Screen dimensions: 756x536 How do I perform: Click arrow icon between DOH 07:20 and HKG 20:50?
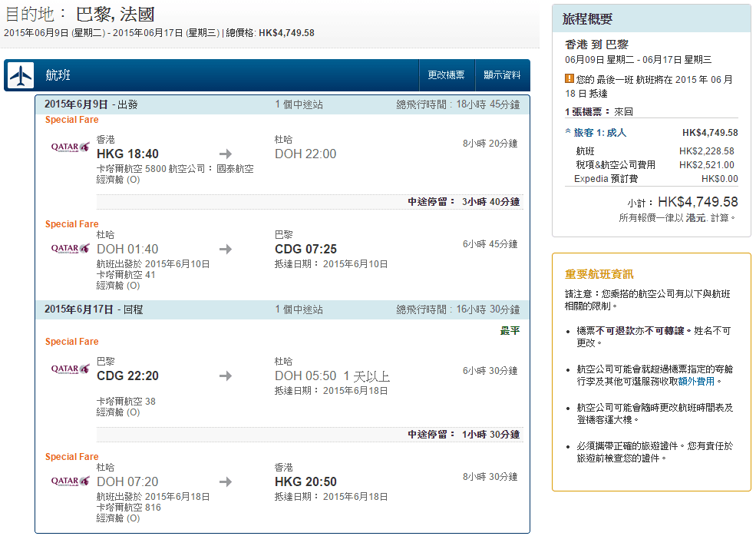point(226,481)
